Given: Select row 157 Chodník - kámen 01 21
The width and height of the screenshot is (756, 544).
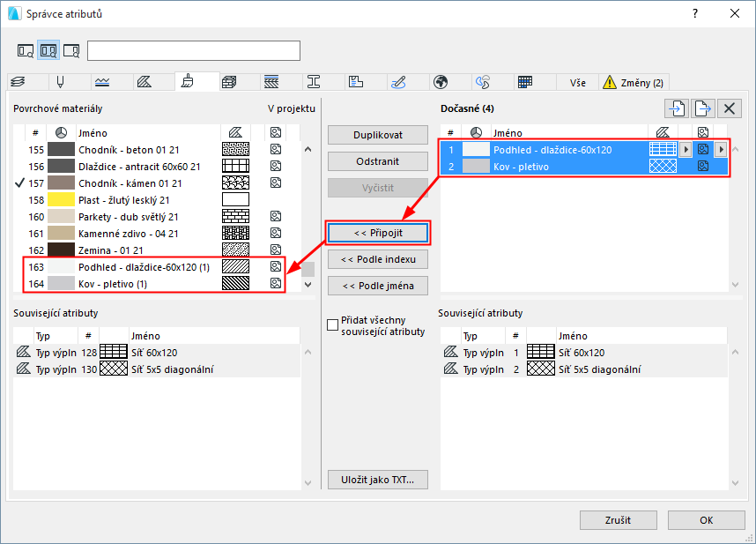Looking at the screenshot, I should tap(157, 183).
